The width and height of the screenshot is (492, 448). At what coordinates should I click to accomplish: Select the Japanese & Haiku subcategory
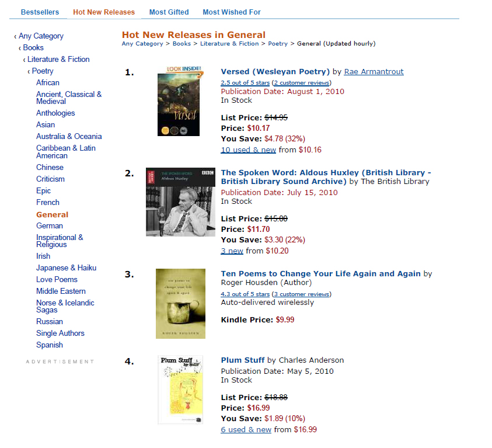click(x=66, y=268)
